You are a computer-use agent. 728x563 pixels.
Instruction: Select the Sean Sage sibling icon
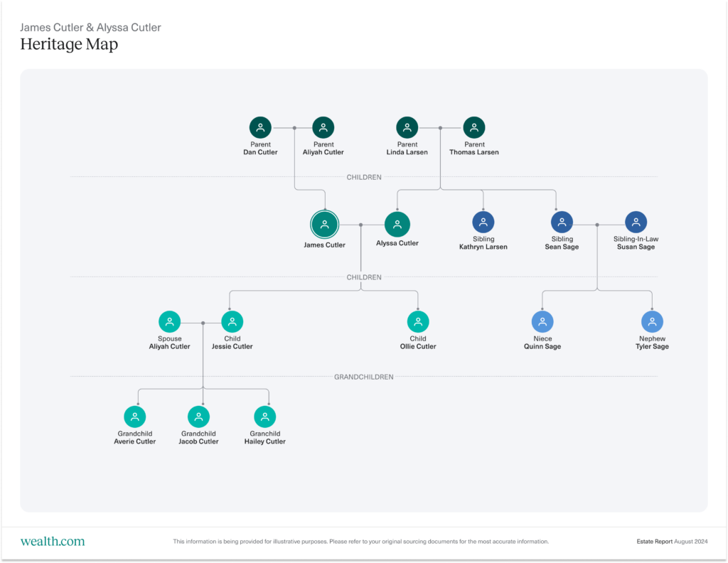561,222
